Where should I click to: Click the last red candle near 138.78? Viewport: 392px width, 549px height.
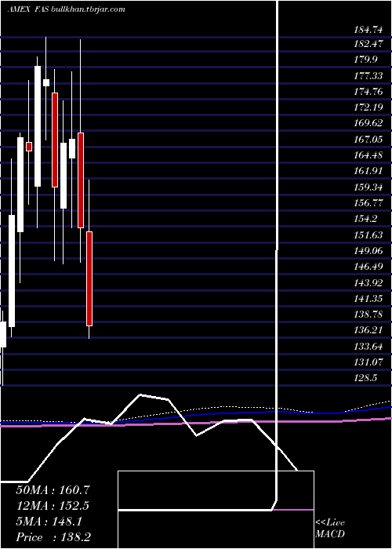[x=89, y=278]
